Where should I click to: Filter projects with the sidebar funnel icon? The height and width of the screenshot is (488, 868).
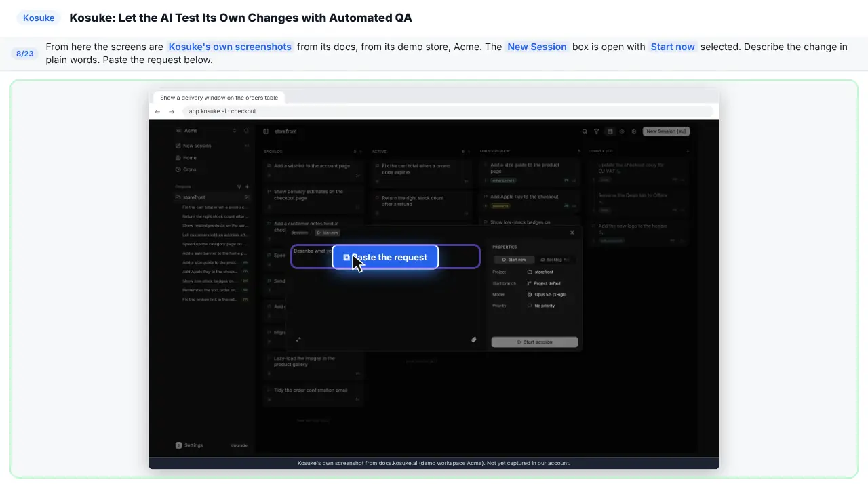(239, 186)
